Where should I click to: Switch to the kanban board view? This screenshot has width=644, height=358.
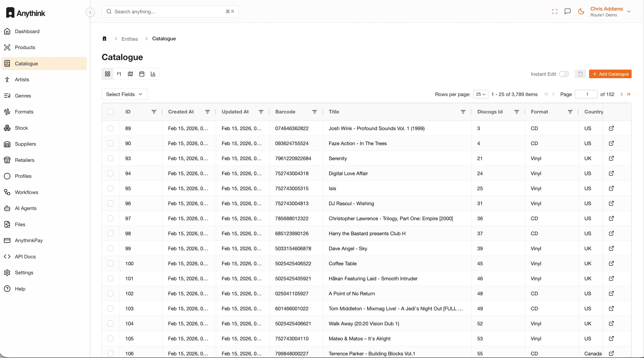point(119,74)
